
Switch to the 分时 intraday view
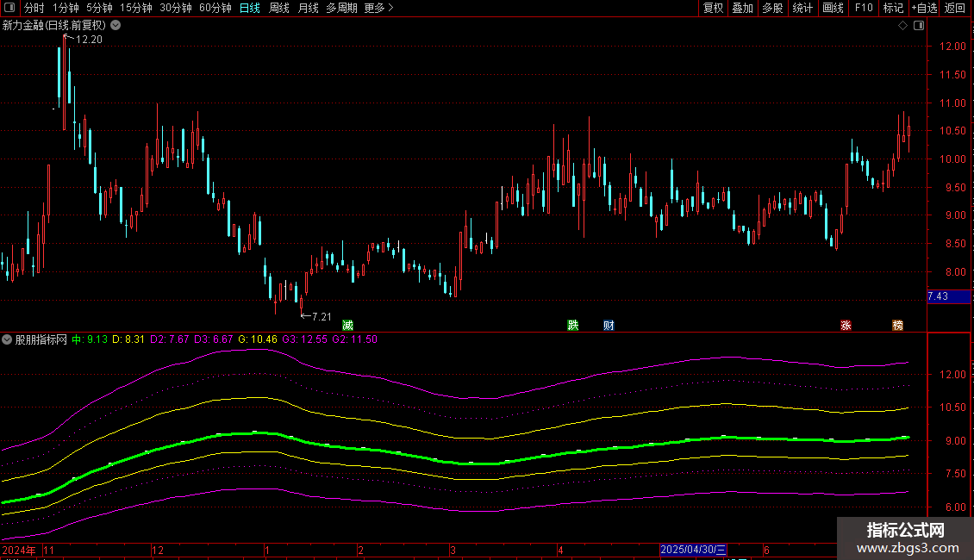(34, 8)
